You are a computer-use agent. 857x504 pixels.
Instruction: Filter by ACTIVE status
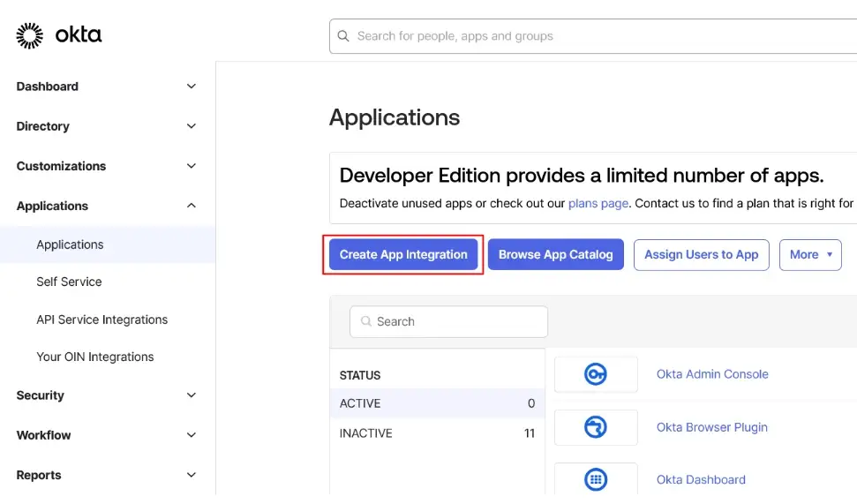(437, 403)
